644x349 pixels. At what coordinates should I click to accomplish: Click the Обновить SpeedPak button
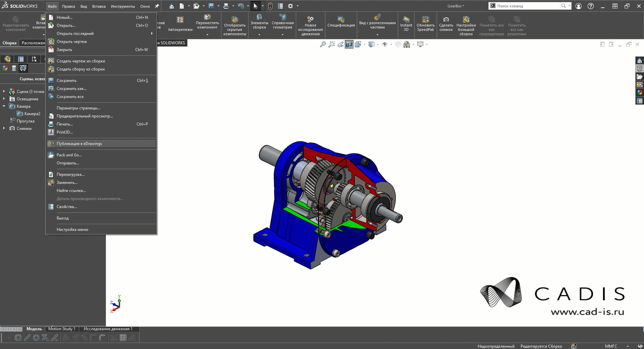425,23
